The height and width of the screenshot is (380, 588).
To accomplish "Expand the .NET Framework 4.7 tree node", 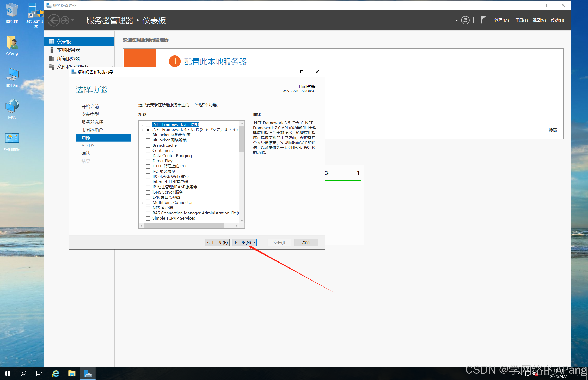I will pyautogui.click(x=142, y=130).
